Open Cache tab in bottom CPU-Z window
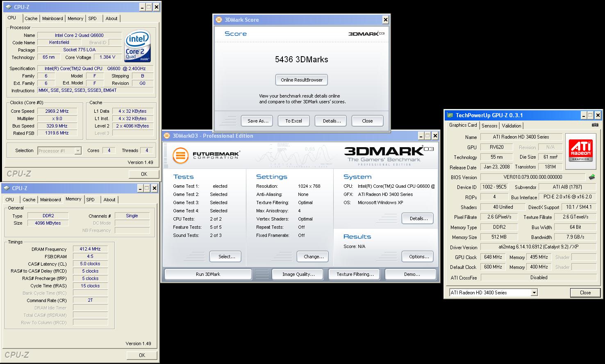This screenshot has height=364, width=605. tap(29, 200)
